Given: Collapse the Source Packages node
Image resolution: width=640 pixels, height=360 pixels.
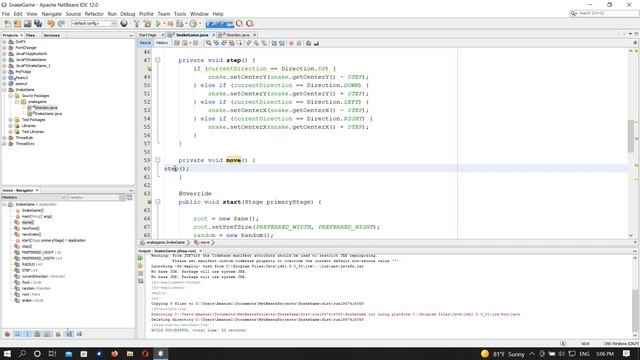Looking at the screenshot, I should pos(11,96).
